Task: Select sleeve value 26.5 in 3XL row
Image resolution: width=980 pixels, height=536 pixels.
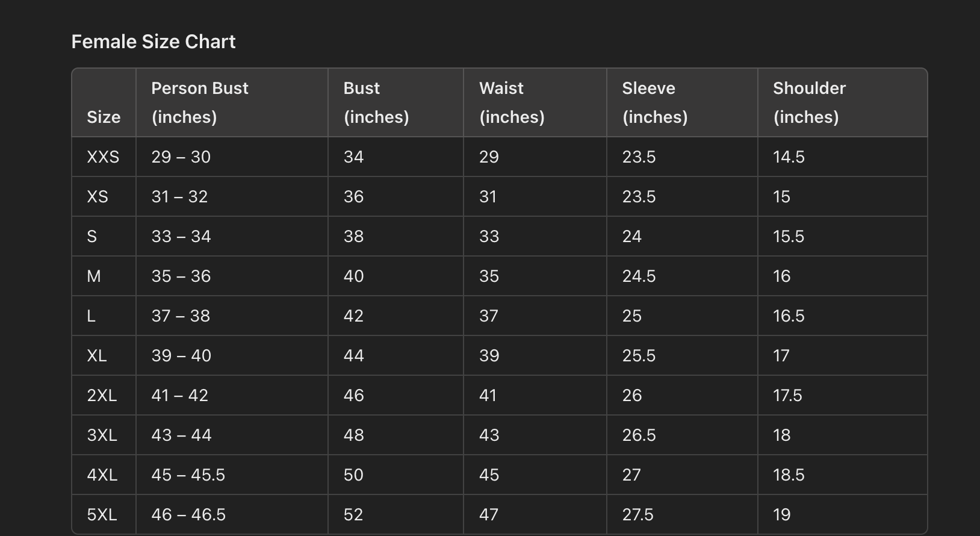Action: (x=639, y=435)
